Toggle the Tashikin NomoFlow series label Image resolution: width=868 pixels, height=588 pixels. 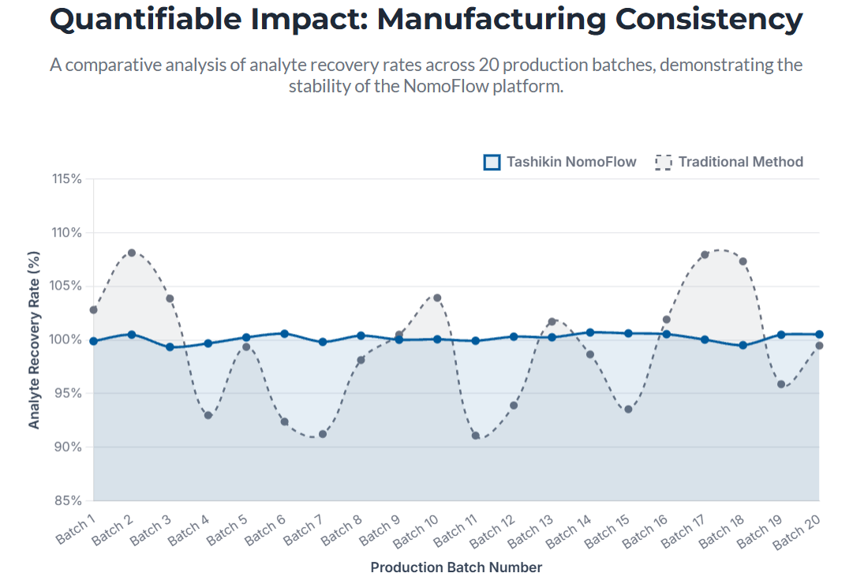point(571,163)
